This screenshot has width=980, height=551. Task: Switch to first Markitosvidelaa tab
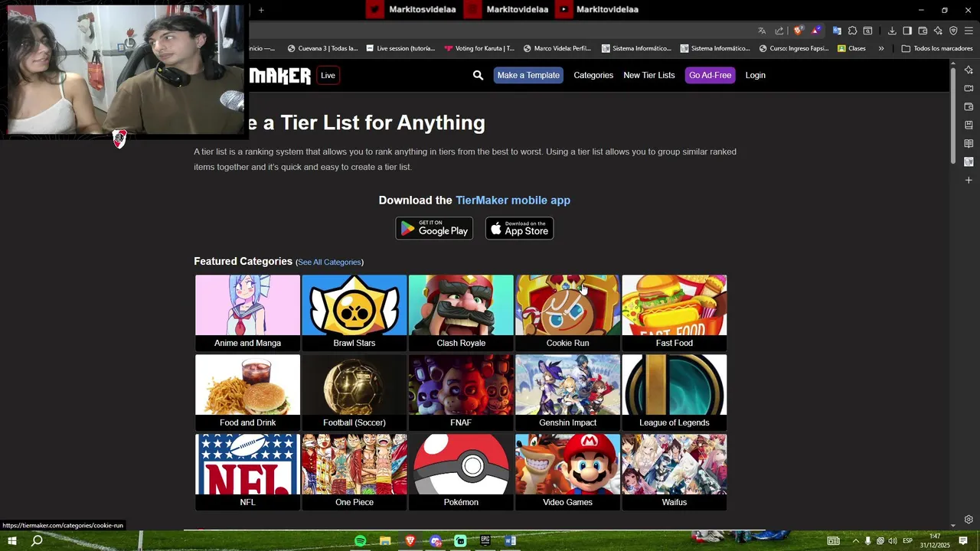(412, 9)
